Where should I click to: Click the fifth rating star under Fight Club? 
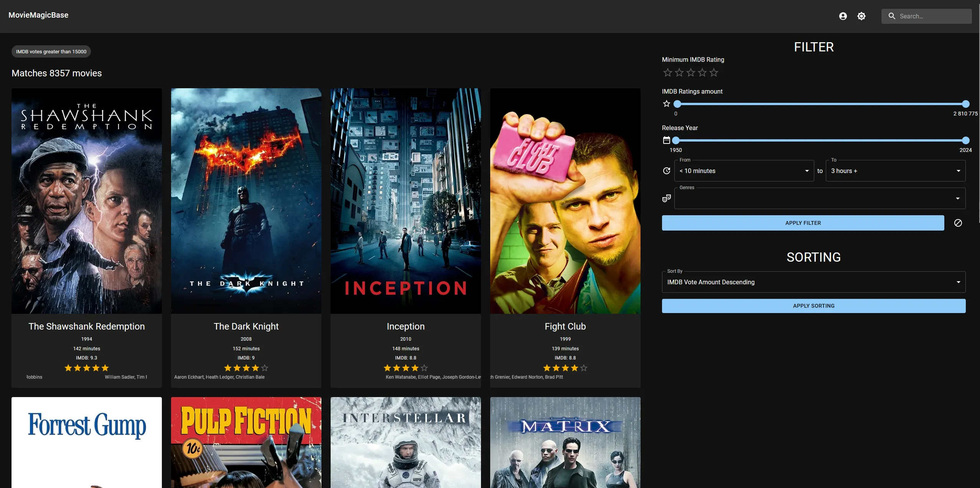point(583,368)
